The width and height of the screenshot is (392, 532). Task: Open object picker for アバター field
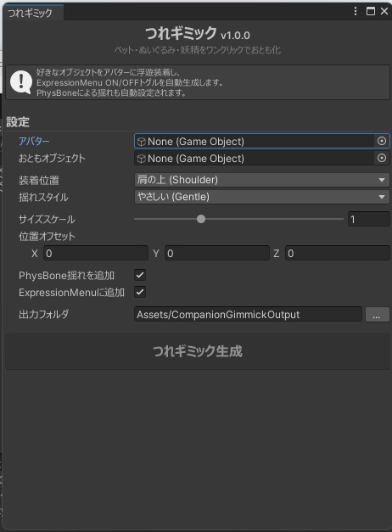pos(382,141)
